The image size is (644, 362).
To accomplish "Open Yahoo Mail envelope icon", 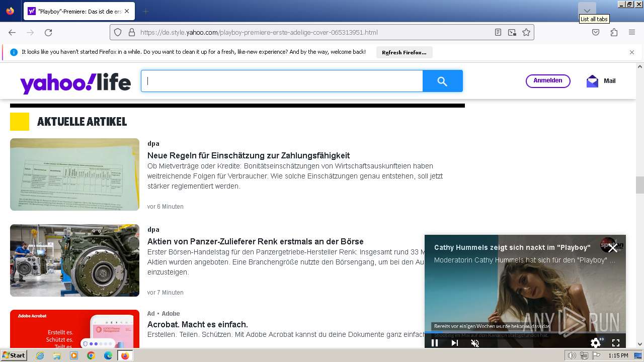I will coord(592,81).
